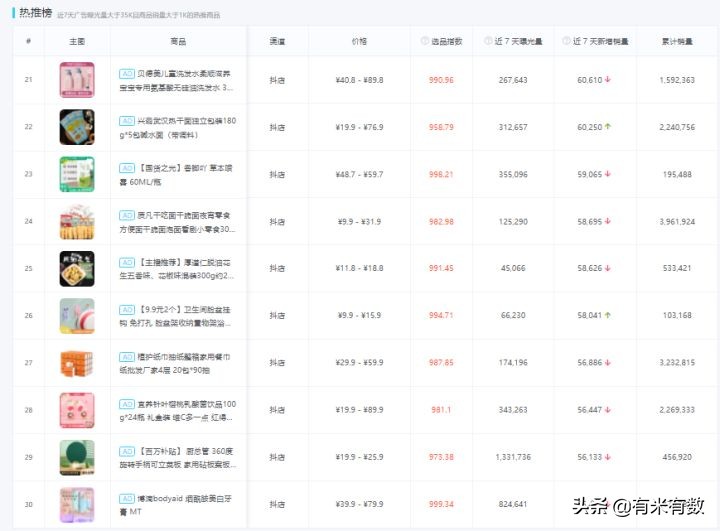Click the down arrow next to 59,065
Image resolution: width=720 pixels, height=531 pixels.
pyautogui.click(x=608, y=174)
